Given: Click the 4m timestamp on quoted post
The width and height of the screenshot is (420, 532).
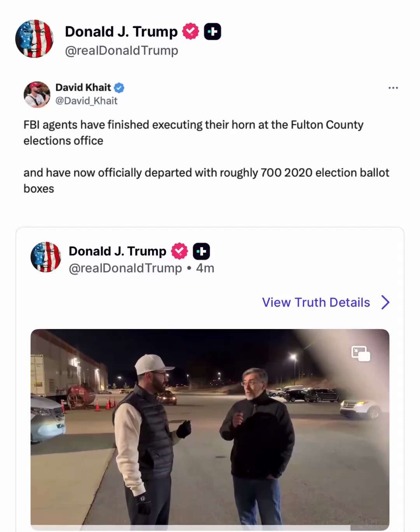Looking at the screenshot, I should tap(205, 268).
